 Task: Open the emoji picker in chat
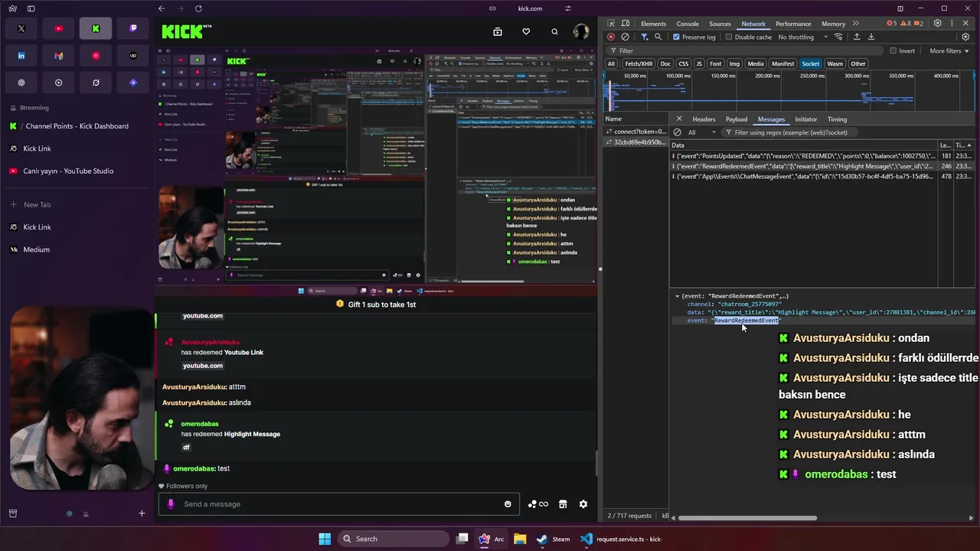pos(508,504)
